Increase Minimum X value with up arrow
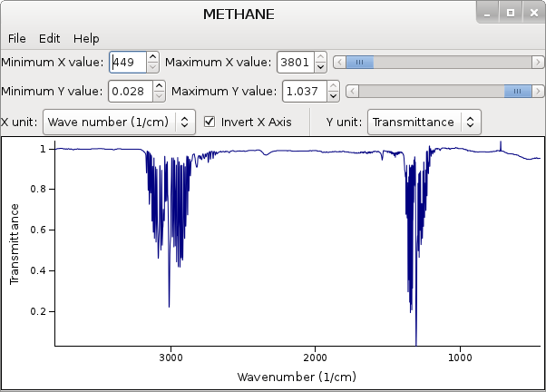The height and width of the screenshot is (392, 546). click(x=152, y=57)
